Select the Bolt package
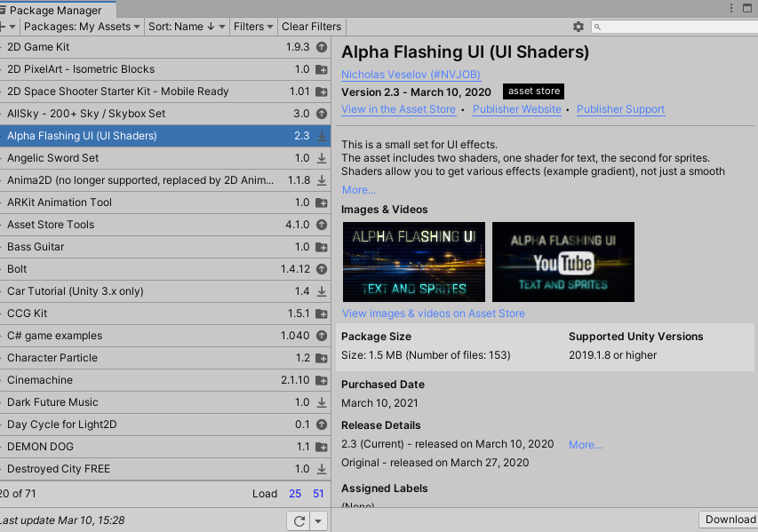This screenshot has height=532, width=758. 165,269
